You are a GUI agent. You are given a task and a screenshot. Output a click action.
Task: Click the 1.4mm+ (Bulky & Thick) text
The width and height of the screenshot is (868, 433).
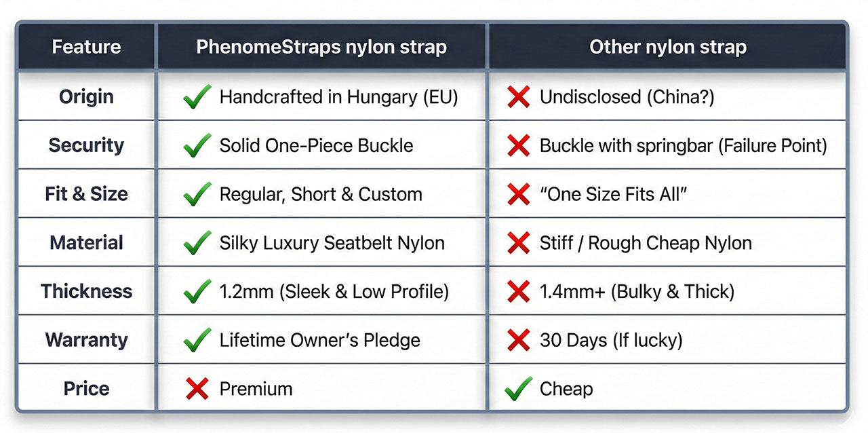tap(637, 291)
